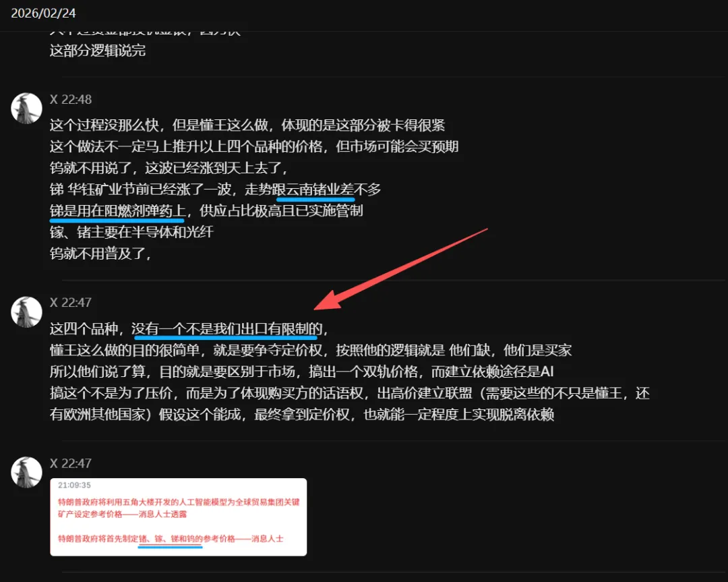Open avatar next to 这四个品种 message
This screenshot has height=582, width=728.
pos(26,312)
